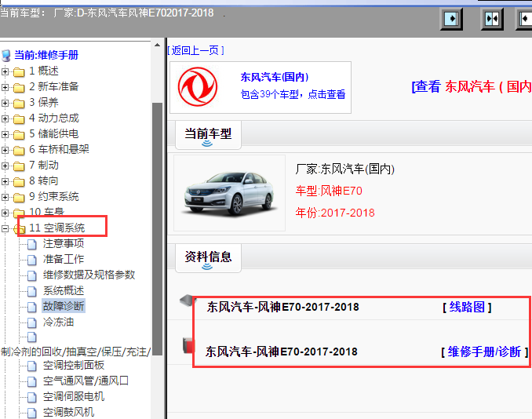Image resolution: width=532 pixels, height=419 pixels.
Task: Click document icon next to 冷冻油
Action: [x=32, y=322]
